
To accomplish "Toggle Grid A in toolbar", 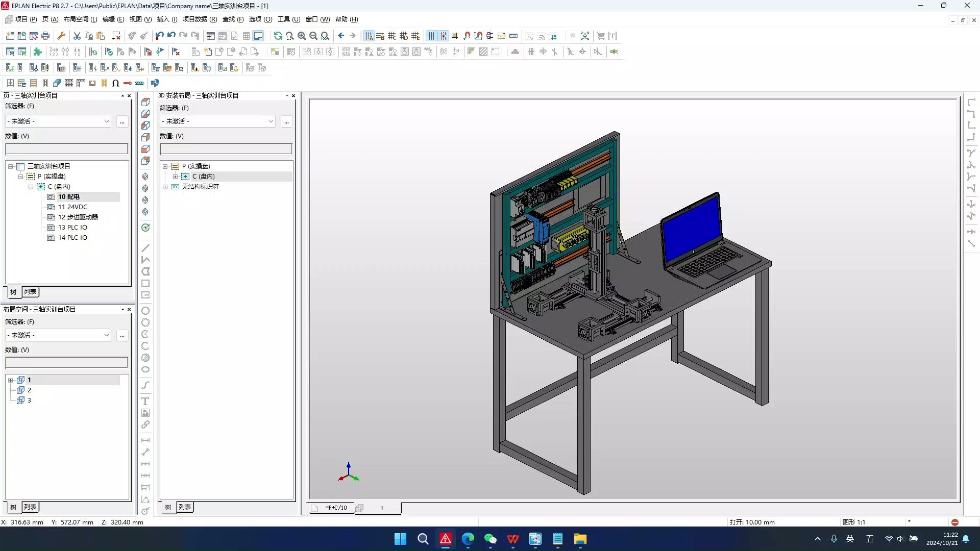I will point(369,36).
